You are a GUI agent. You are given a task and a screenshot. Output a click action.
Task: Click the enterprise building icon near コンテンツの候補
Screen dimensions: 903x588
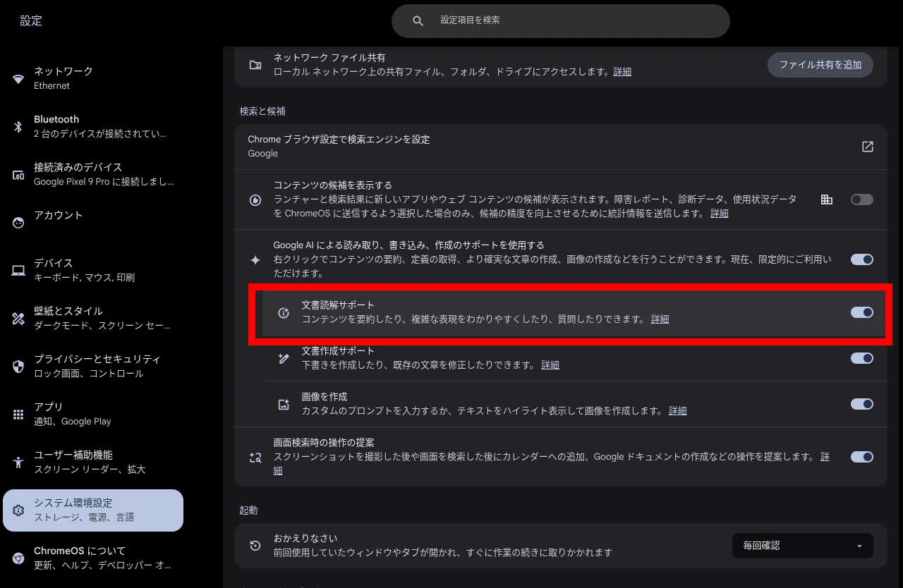click(826, 199)
